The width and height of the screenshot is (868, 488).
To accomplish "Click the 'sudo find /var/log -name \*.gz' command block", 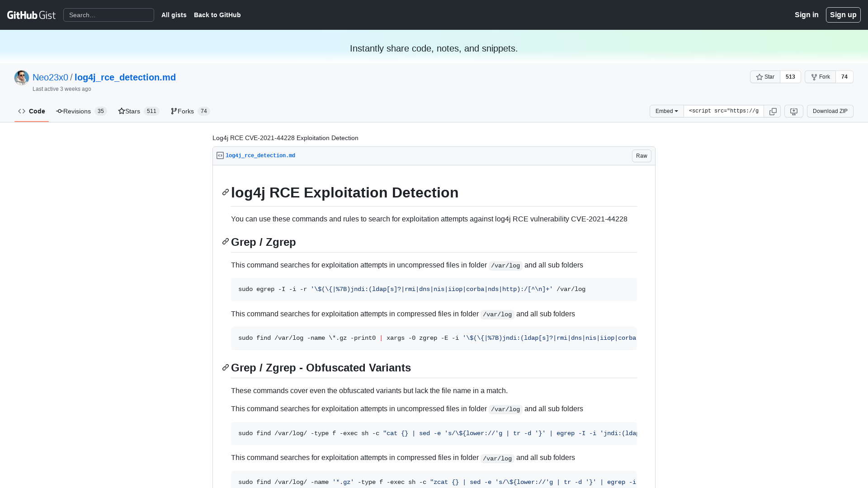I will pyautogui.click(x=434, y=338).
